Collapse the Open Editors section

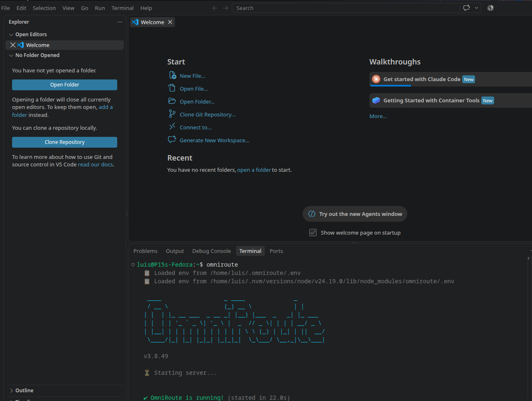pyautogui.click(x=11, y=35)
